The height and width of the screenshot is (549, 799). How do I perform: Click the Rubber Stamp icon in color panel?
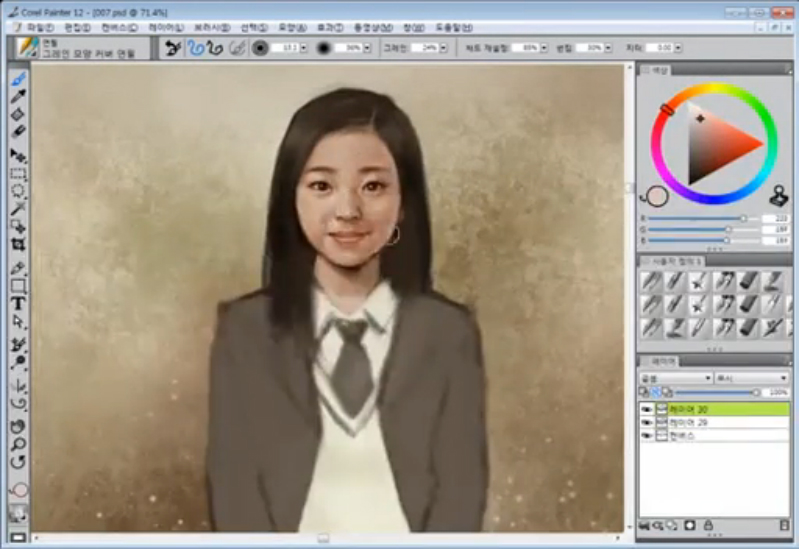tap(779, 196)
